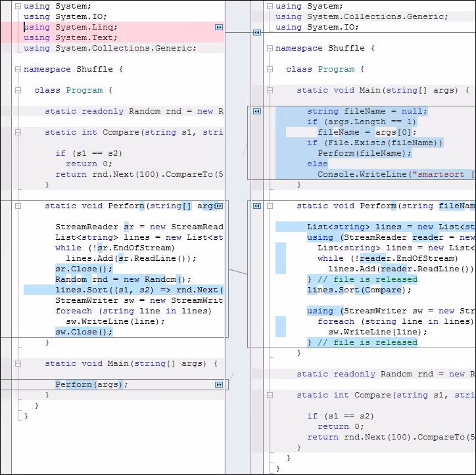The width and height of the screenshot is (476, 475).
Task: Click 'sr.Close();' line in left pane
Action: (84, 269)
